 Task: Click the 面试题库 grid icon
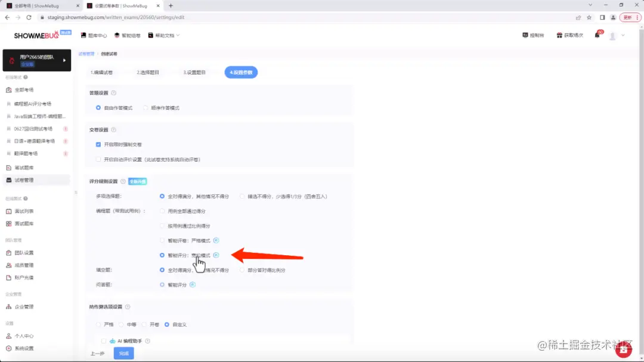pos(8,224)
